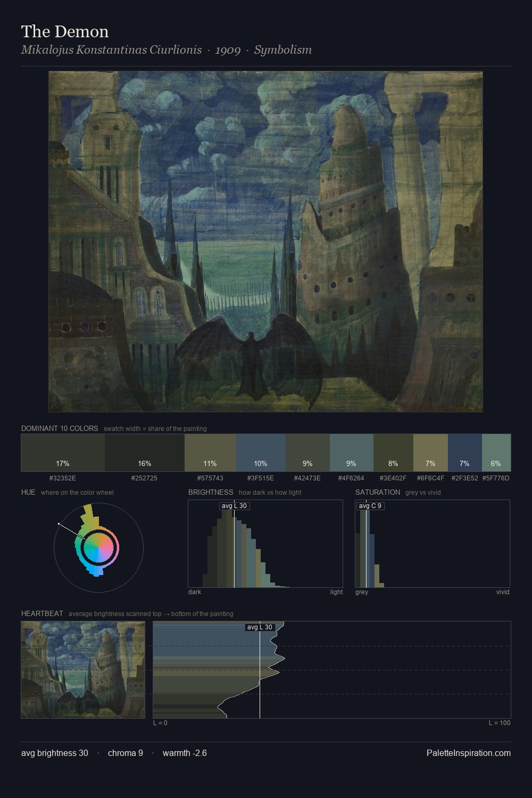Click the 'HUE' section heading
This screenshot has width=532, height=798.
coord(28,492)
